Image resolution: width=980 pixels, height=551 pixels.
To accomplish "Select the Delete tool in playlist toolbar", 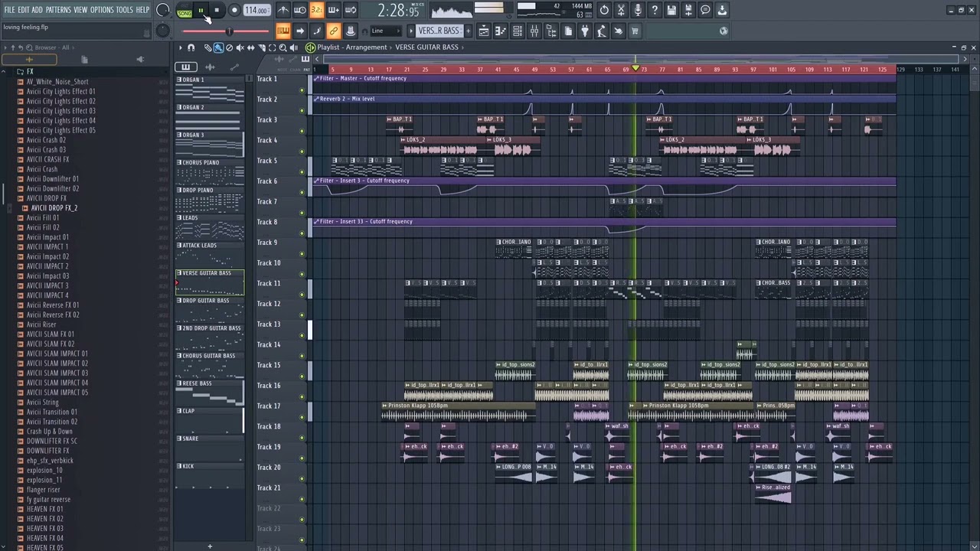I will click(x=230, y=47).
